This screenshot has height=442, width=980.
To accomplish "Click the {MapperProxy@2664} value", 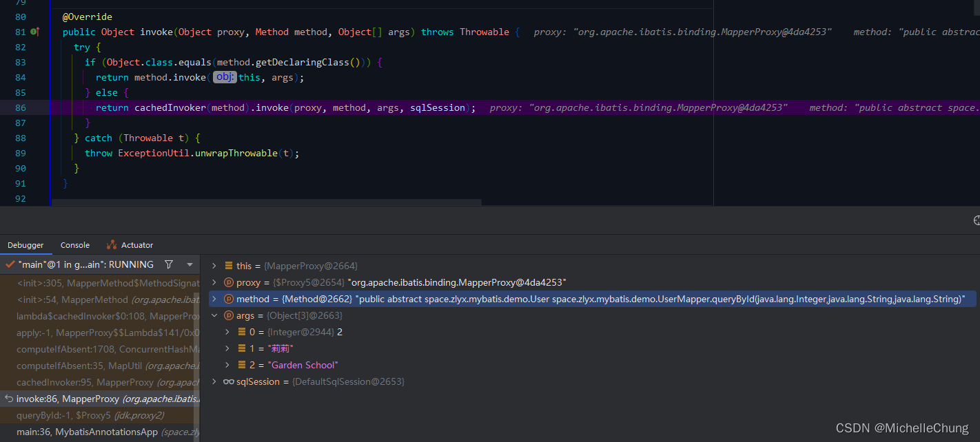I will pyautogui.click(x=312, y=266).
